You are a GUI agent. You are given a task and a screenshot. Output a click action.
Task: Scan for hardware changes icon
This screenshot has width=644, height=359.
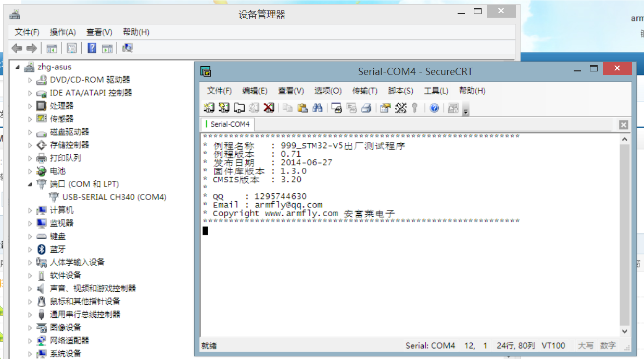click(128, 48)
